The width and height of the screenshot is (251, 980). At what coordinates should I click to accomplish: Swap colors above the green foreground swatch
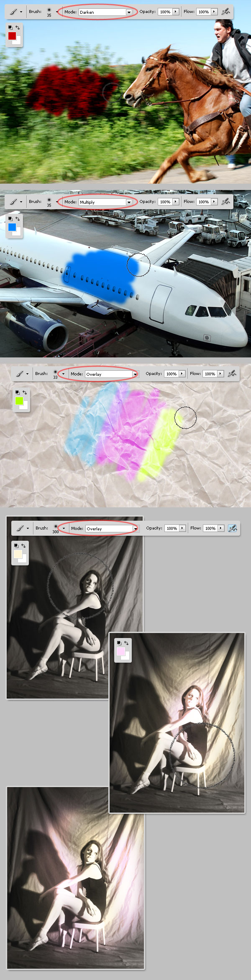pos(25,393)
